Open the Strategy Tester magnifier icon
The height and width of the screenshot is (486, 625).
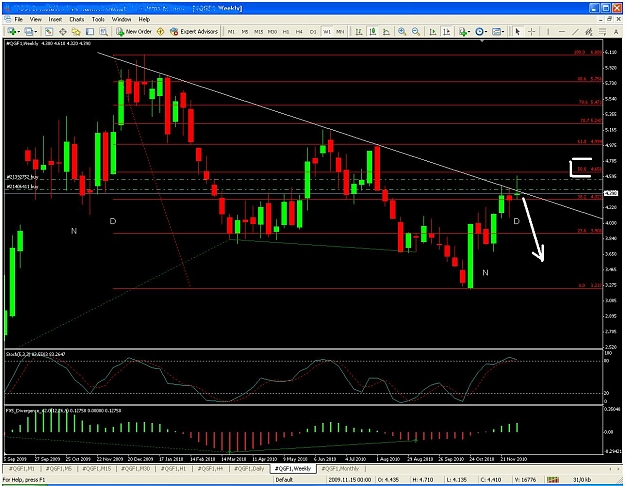(103, 31)
